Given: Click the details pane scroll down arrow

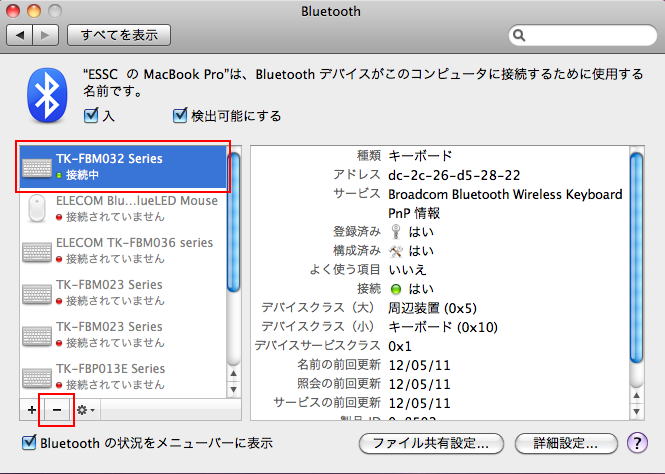Looking at the screenshot, I should click(637, 412).
